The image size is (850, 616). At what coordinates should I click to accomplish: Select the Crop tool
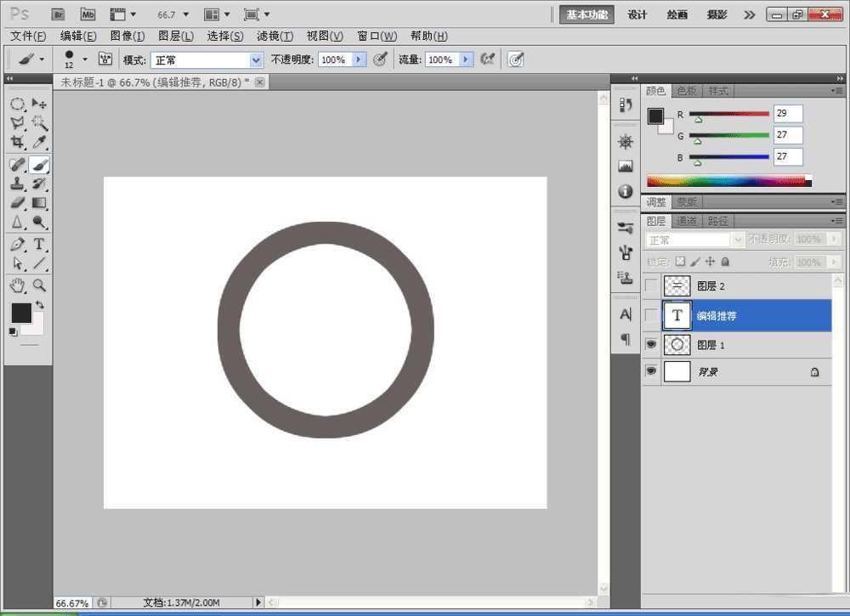17,143
